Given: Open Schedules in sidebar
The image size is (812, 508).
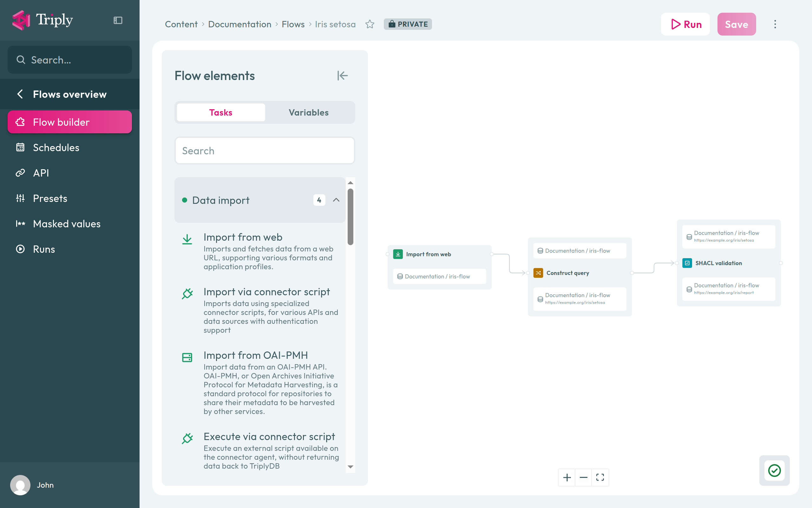Looking at the screenshot, I should coord(70,148).
